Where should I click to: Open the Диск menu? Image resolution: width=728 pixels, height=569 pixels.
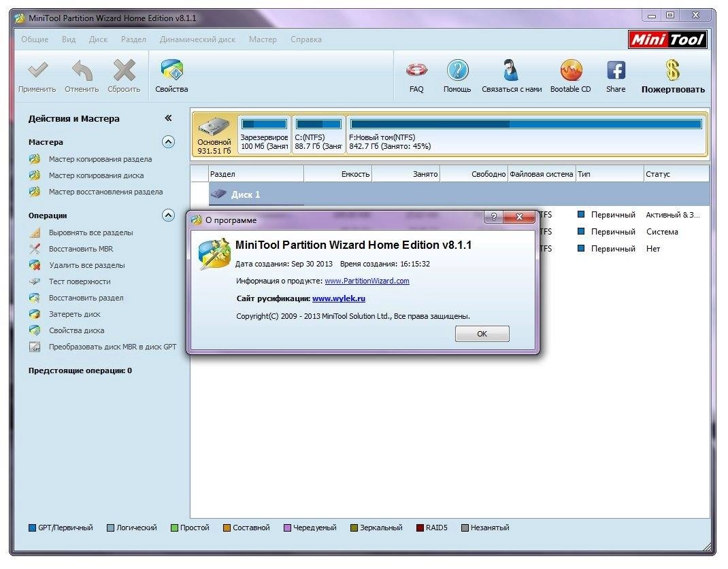pos(98,39)
